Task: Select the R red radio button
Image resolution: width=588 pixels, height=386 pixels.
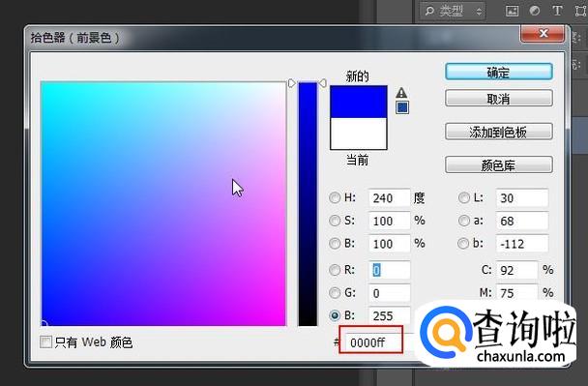Action: pos(335,270)
